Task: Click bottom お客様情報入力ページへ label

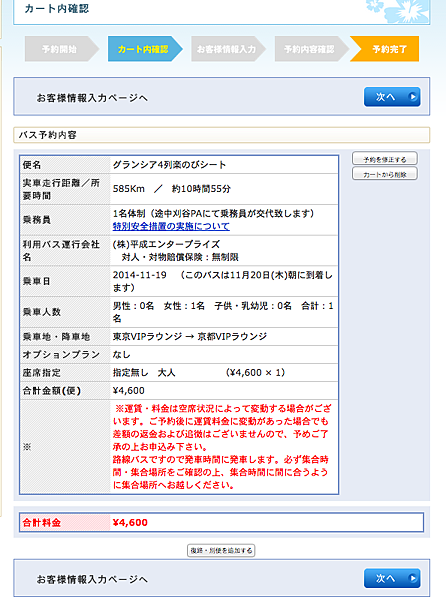Action: coord(92,579)
